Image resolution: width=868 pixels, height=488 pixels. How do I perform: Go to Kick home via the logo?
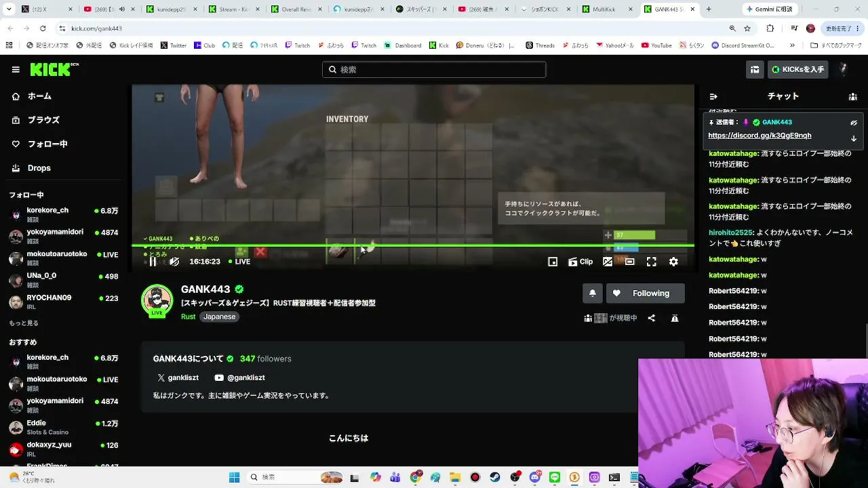click(x=54, y=69)
